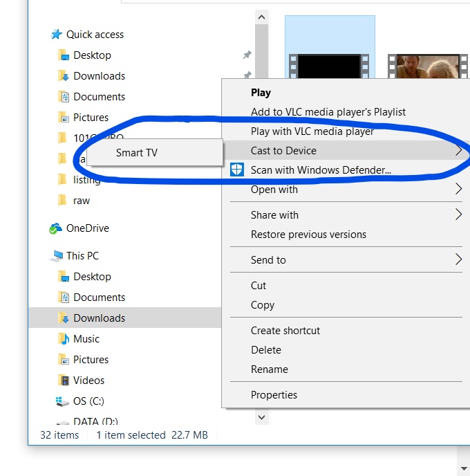Screen dimensions: 470x476
Task: Click the OneDrive cloud icon
Action: [55, 228]
